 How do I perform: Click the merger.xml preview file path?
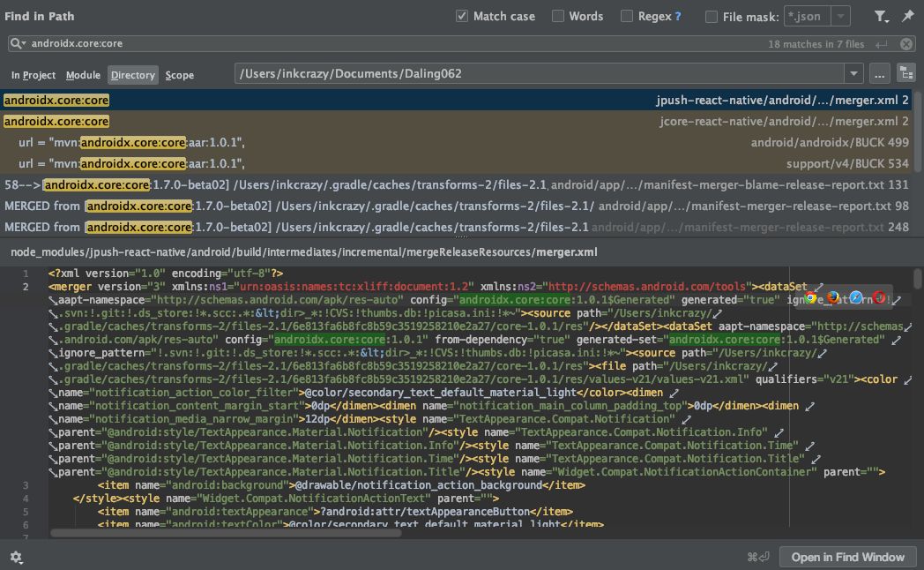pos(304,252)
